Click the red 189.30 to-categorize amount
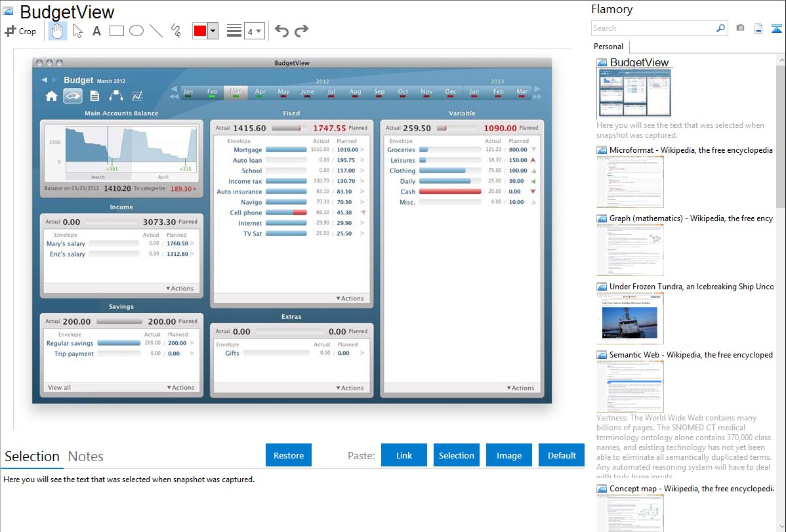Screen dimensions: 786x532 181,189
